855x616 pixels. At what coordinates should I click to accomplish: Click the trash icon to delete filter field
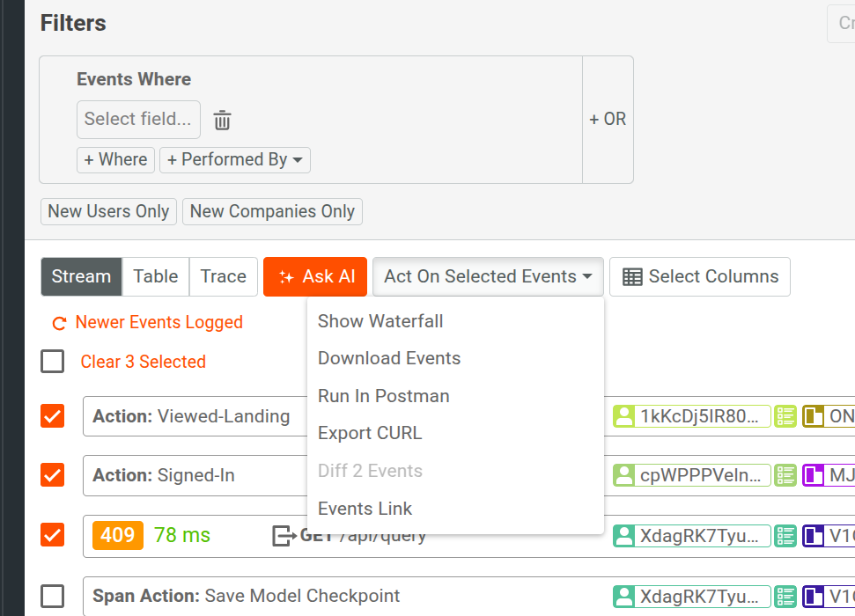(x=222, y=119)
